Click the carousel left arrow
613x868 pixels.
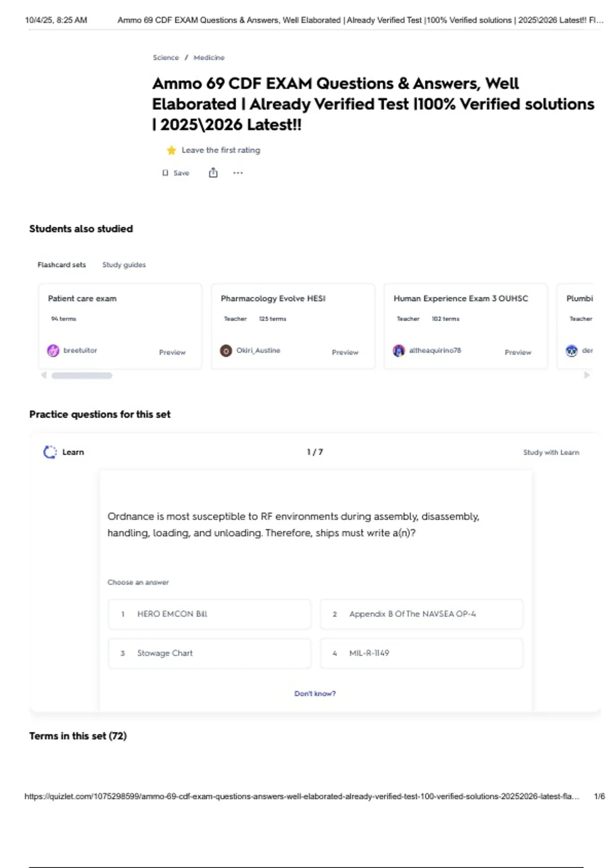pyautogui.click(x=44, y=375)
